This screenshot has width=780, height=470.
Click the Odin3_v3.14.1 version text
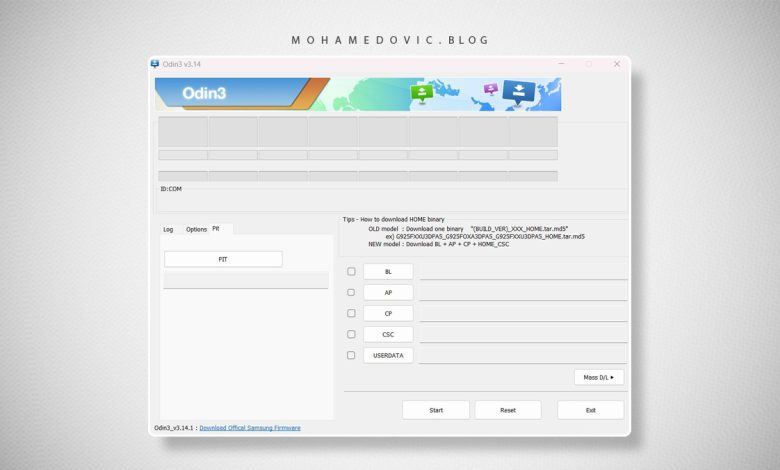click(x=174, y=428)
